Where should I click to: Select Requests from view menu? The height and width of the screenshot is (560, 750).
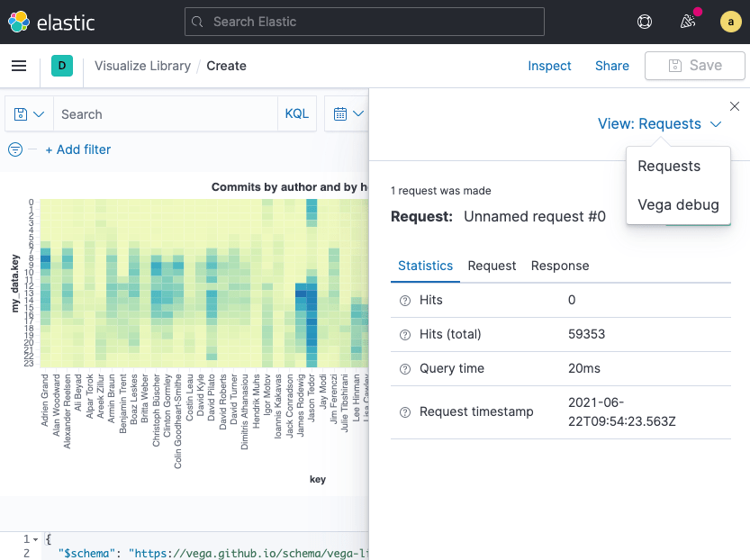669,167
